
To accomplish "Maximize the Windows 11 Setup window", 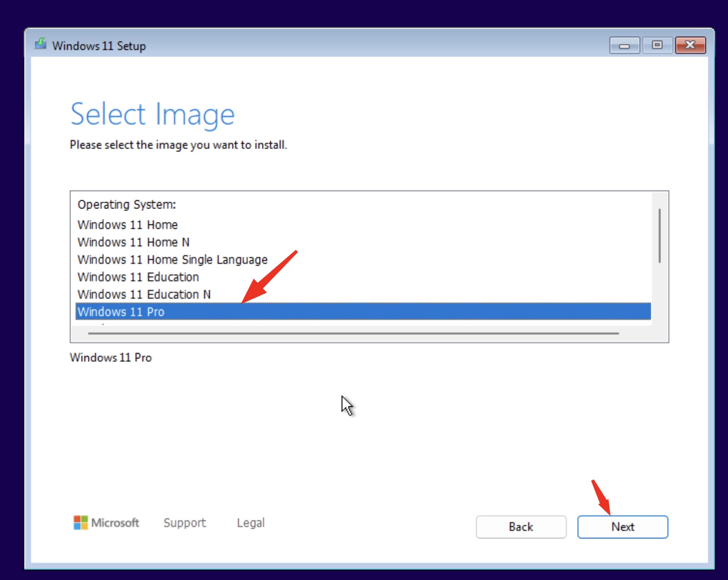I will [657, 45].
